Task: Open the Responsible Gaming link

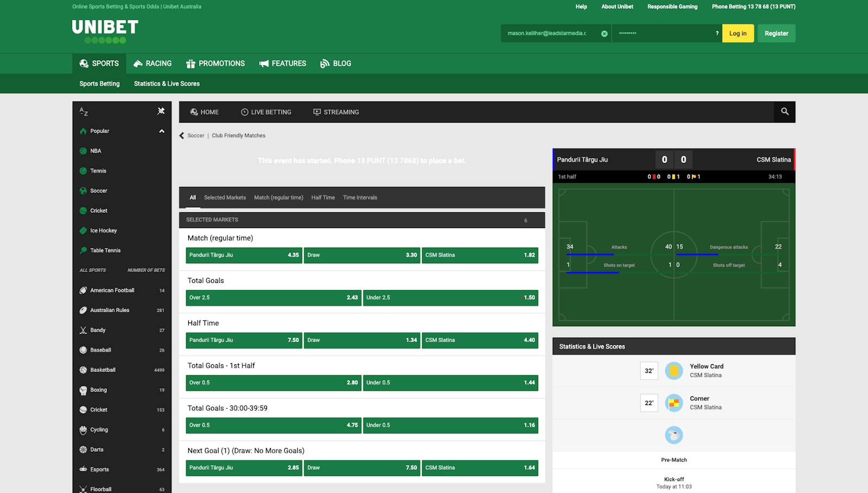Action: tap(672, 7)
